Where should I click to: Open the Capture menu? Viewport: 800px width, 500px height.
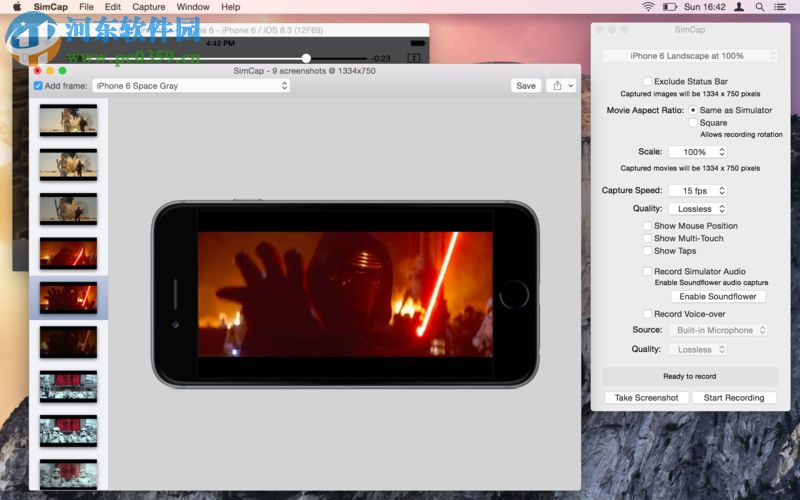click(x=148, y=7)
